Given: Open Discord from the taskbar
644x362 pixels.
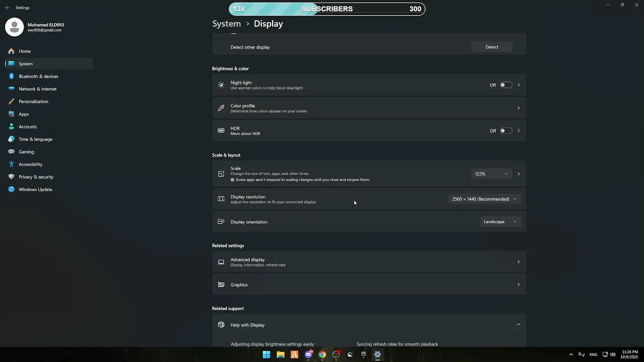Looking at the screenshot, I should tap(308, 354).
